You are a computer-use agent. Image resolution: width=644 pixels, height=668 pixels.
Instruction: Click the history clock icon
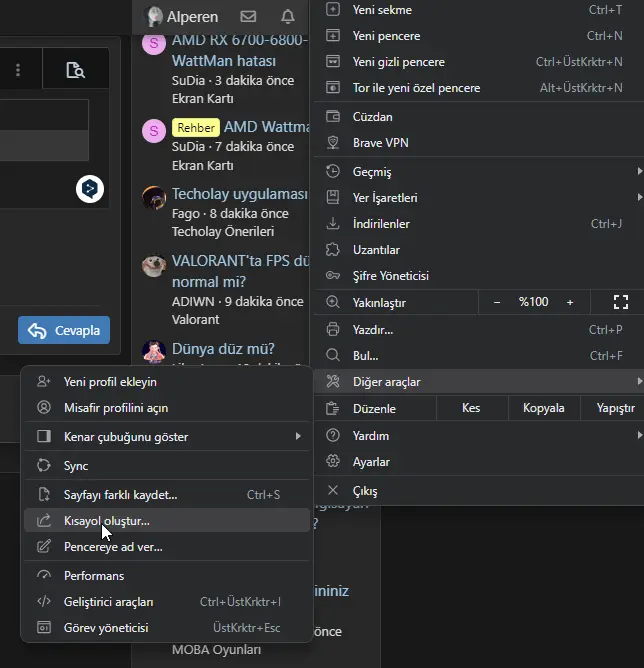(333, 171)
